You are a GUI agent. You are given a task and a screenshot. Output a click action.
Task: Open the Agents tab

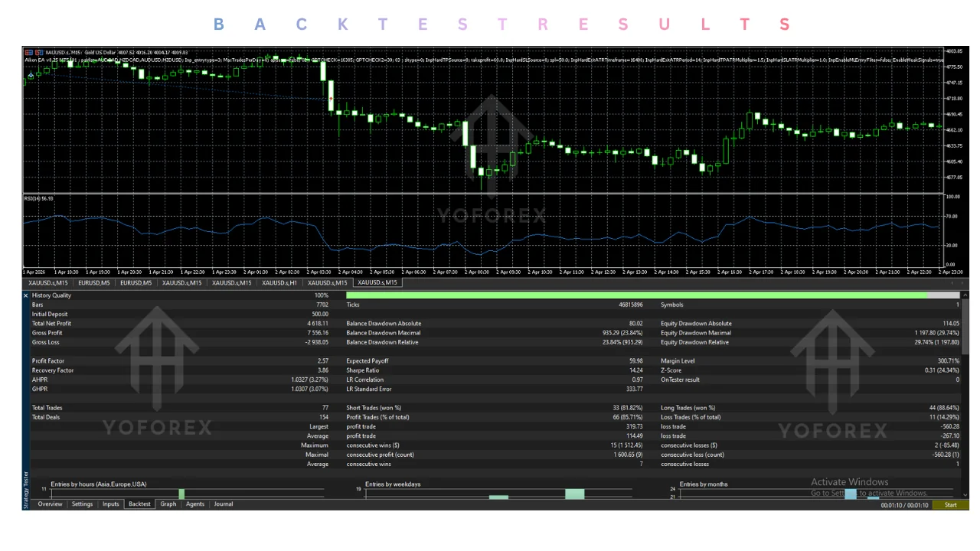point(195,504)
